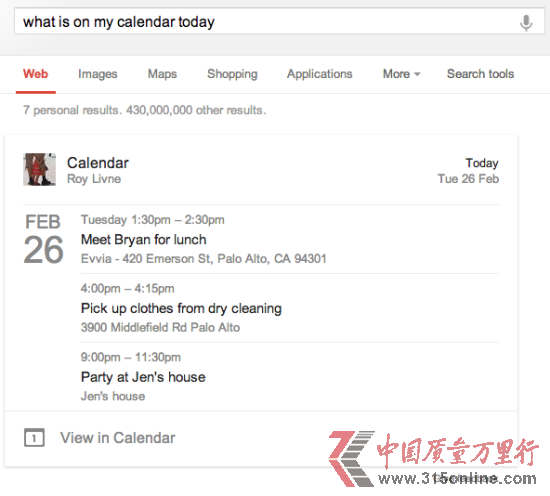Open the Evvia 420 Emerson St address

[203, 259]
